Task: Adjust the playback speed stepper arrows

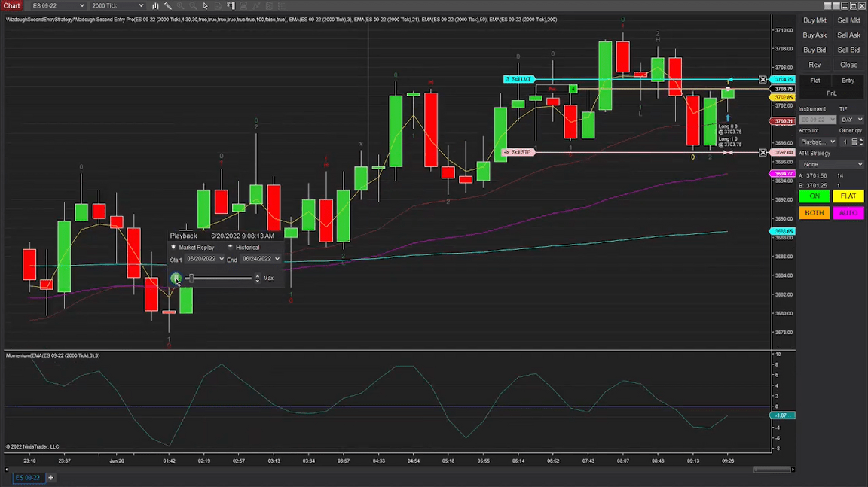Action: point(258,278)
